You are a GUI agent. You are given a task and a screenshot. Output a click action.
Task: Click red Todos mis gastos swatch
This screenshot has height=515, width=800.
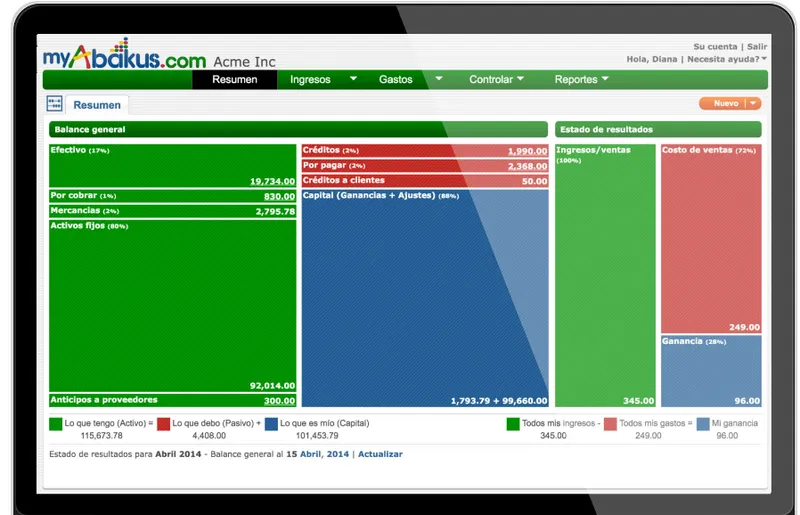click(610, 424)
